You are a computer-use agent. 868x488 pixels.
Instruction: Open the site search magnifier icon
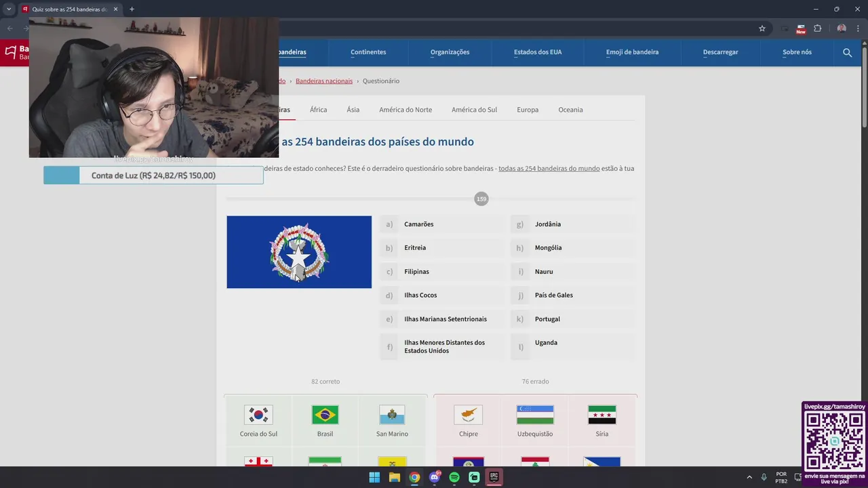coord(847,52)
